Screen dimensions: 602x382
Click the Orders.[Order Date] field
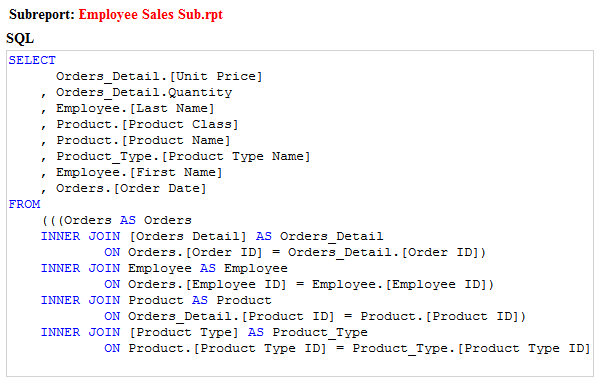pos(131,189)
